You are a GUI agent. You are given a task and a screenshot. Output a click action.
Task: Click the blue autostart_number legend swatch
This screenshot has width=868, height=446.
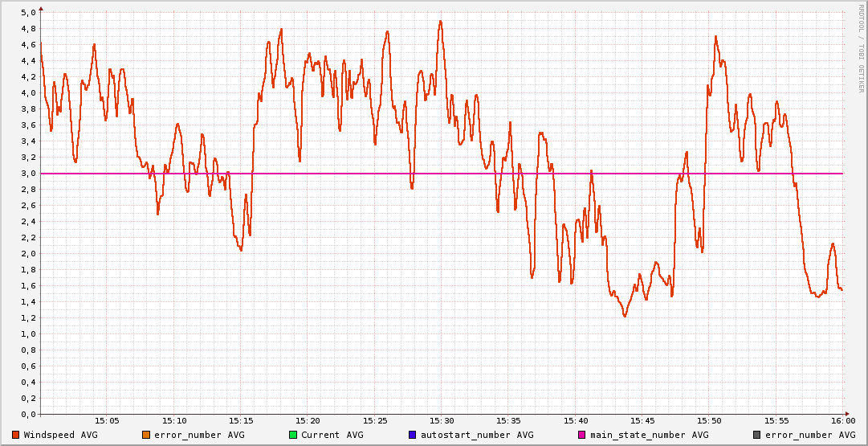pyautogui.click(x=412, y=435)
